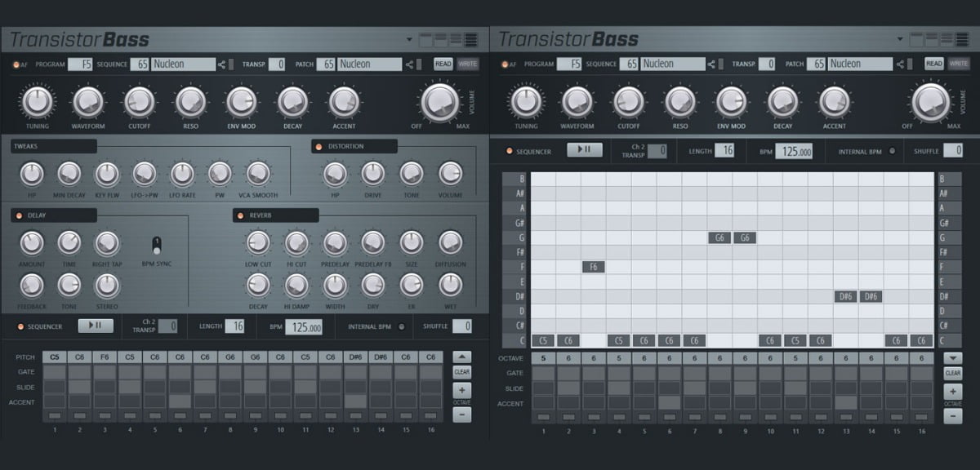Open Patch name Nucleon field in knob-view window

[369, 64]
